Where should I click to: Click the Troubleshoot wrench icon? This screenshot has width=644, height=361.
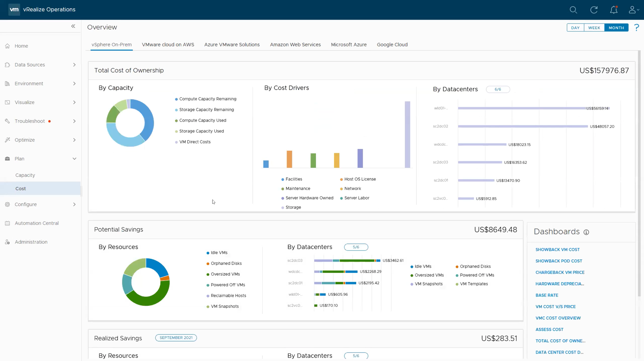coord(7,121)
